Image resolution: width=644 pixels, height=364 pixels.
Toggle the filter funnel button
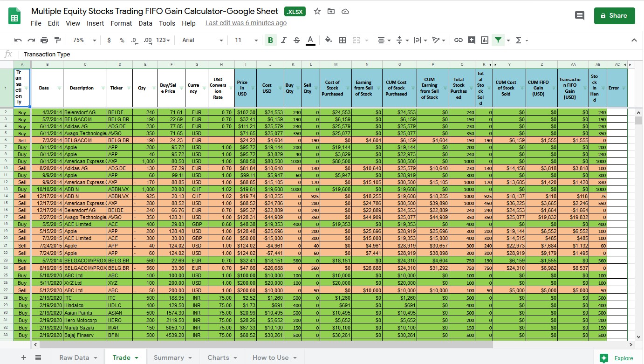498,40
